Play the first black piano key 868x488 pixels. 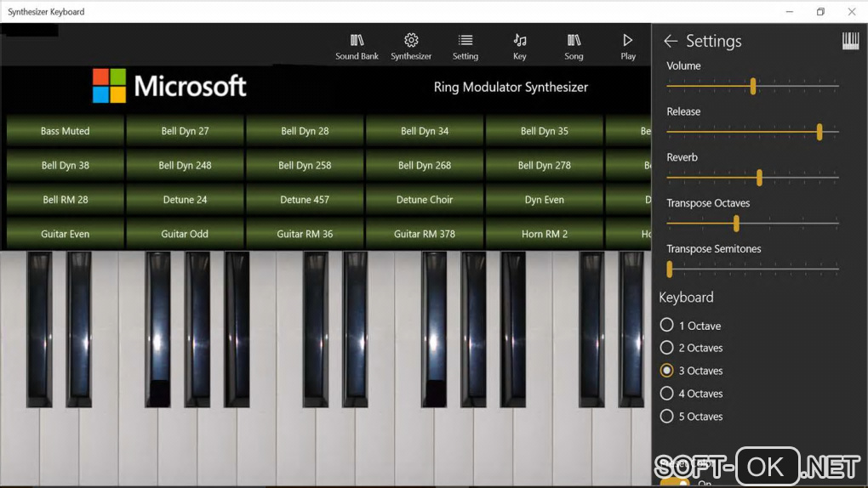39,329
